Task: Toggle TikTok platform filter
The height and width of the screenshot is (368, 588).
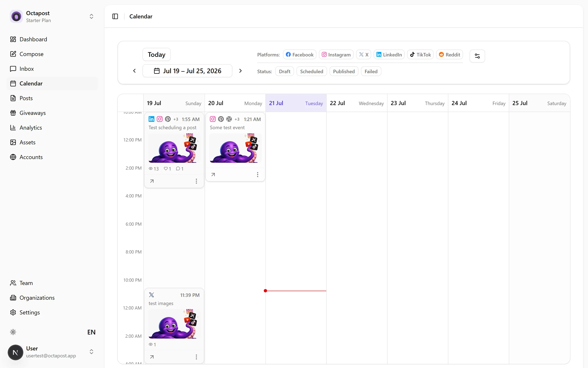Action: (420, 55)
